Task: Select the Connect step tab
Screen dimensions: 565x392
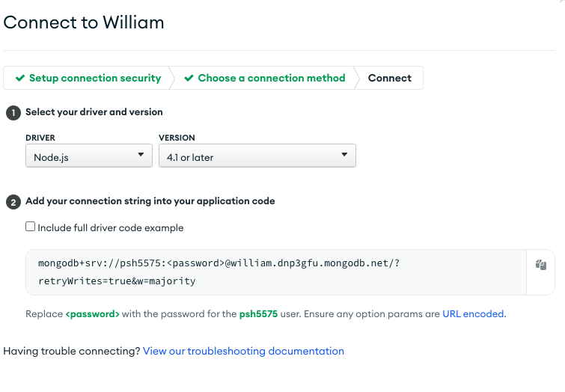Action: pos(390,78)
